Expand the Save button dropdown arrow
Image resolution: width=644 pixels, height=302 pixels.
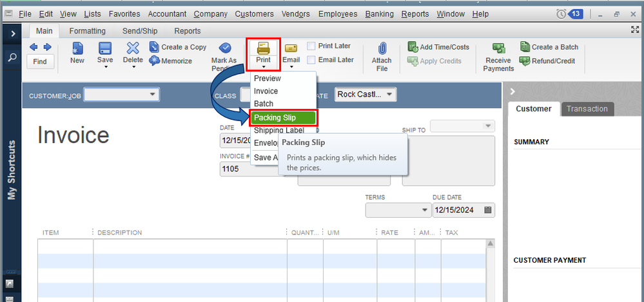(x=106, y=67)
